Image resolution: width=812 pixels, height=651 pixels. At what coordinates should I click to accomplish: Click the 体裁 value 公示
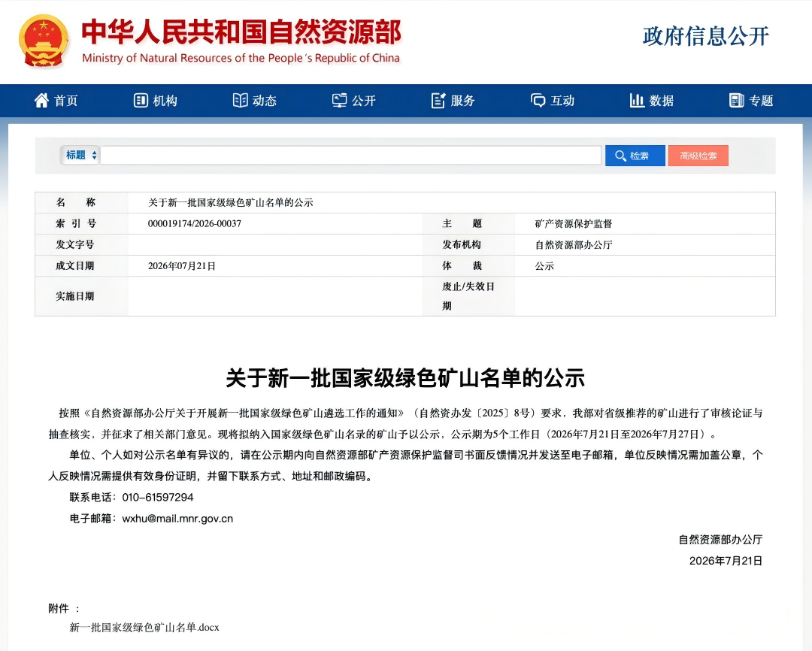(x=545, y=266)
